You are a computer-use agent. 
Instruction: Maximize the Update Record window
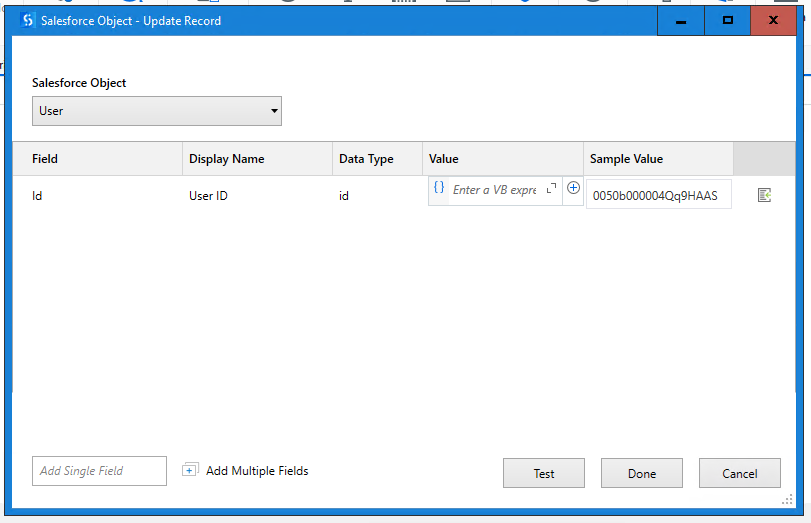(x=727, y=21)
